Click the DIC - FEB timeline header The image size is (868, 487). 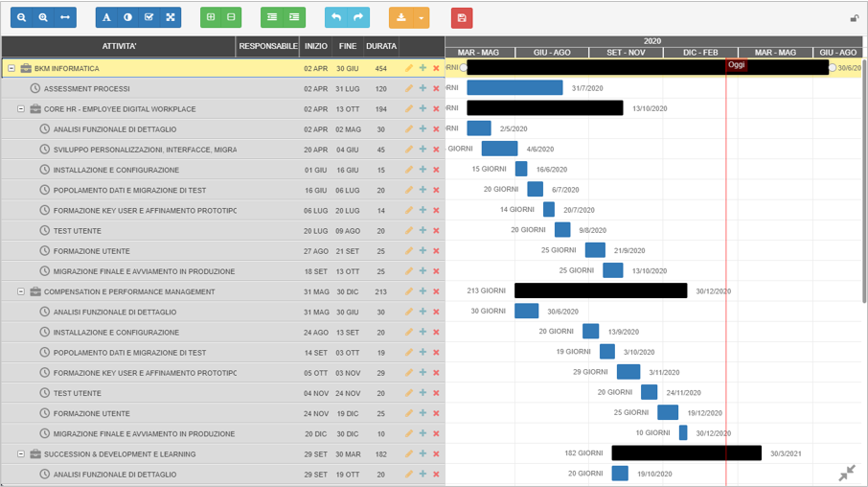700,53
